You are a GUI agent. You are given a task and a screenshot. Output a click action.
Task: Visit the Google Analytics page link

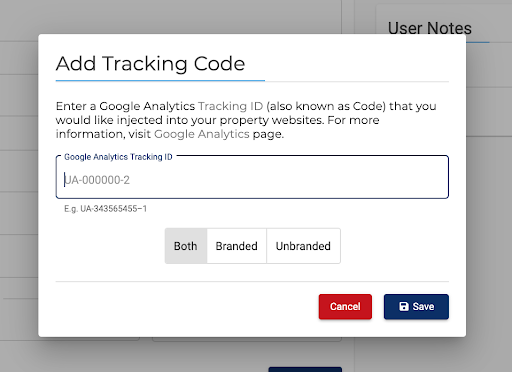click(x=202, y=134)
